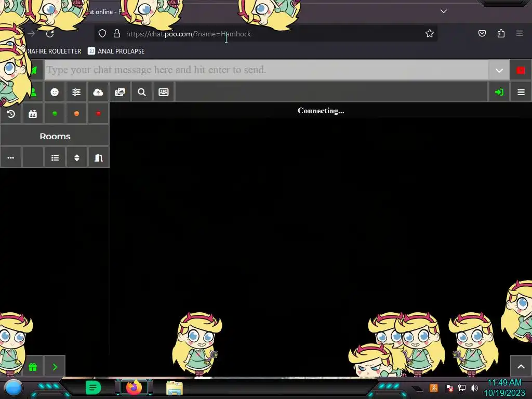Viewport: 532px width, 399px height.
Task: Open the chat hamburger menu
Action: [521, 92]
